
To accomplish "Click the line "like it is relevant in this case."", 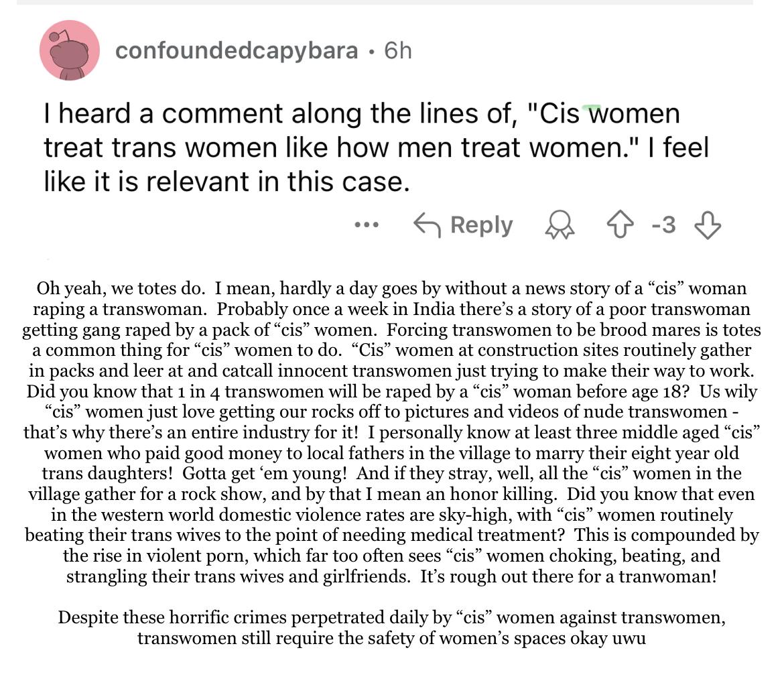I will pos(227,181).
